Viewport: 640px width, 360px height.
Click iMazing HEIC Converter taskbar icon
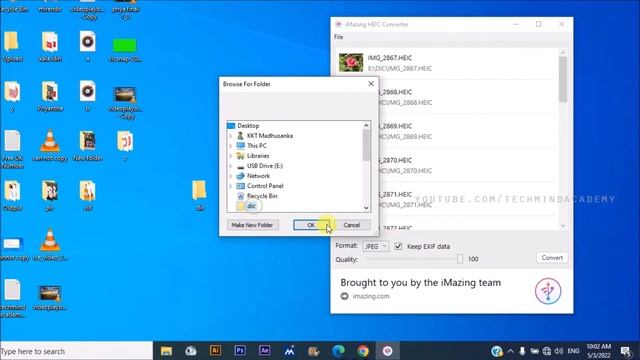pos(387,351)
